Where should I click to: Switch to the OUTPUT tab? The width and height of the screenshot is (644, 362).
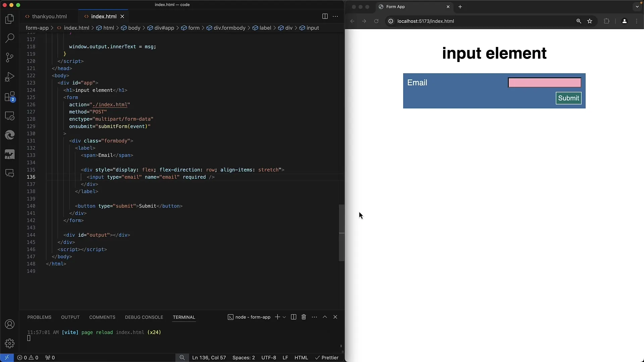point(70,317)
